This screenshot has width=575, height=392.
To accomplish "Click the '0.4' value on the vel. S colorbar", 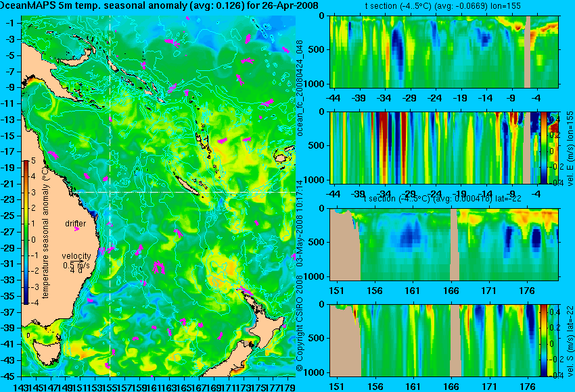I will 554,312.
